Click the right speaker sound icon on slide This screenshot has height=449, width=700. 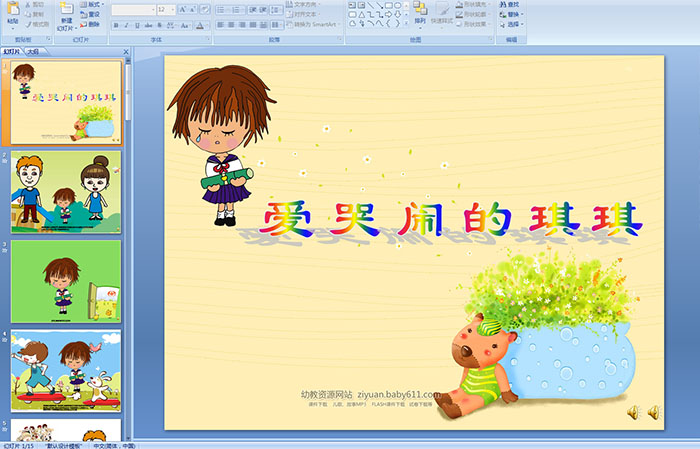[654, 412]
